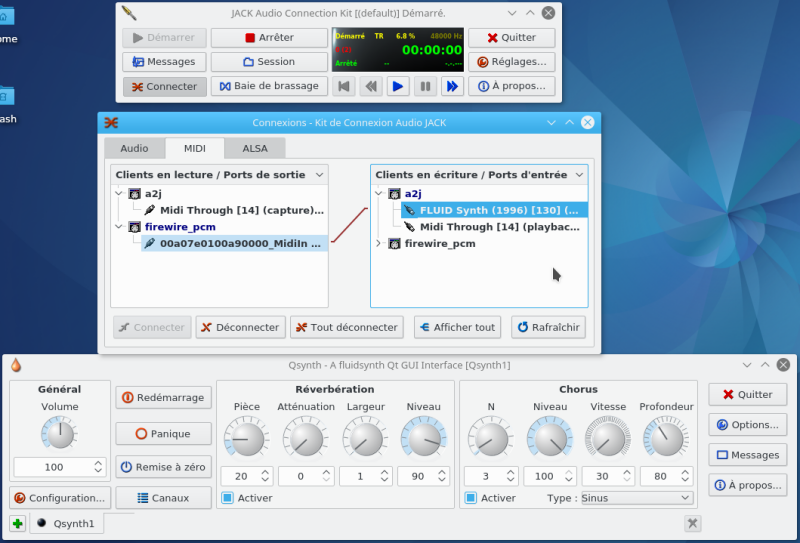Click the Volume value field showing 100
Viewport: 800px width, 543px height.
tap(60, 467)
